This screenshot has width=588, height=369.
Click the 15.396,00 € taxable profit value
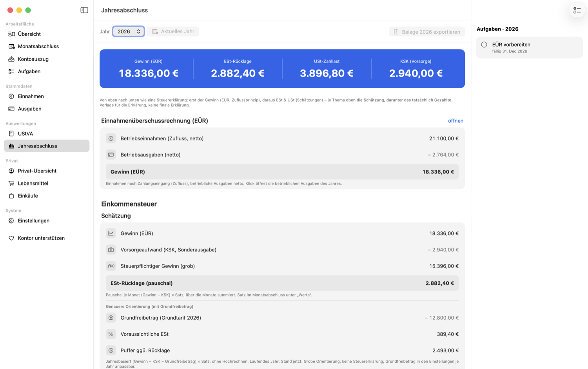[444, 266]
